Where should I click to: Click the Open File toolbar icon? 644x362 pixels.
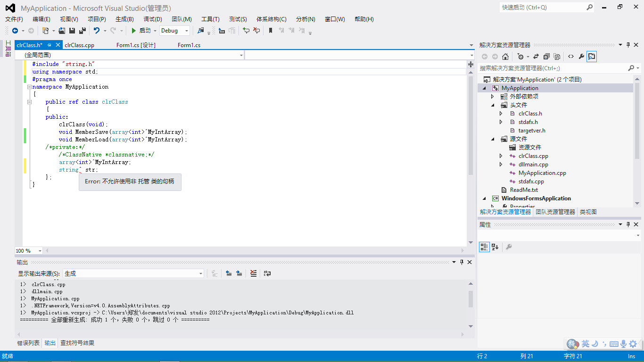(x=62, y=31)
